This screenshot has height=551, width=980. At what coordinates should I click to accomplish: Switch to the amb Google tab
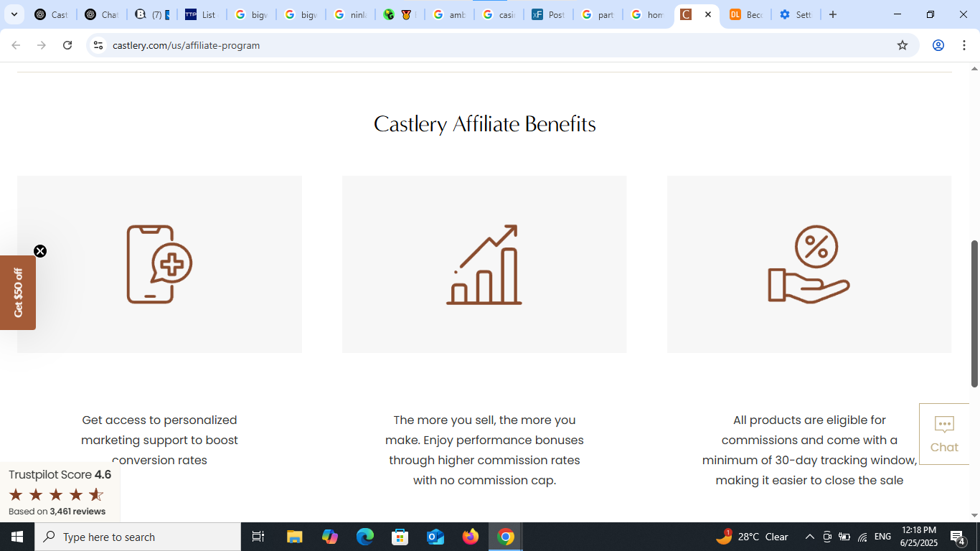pos(450,14)
